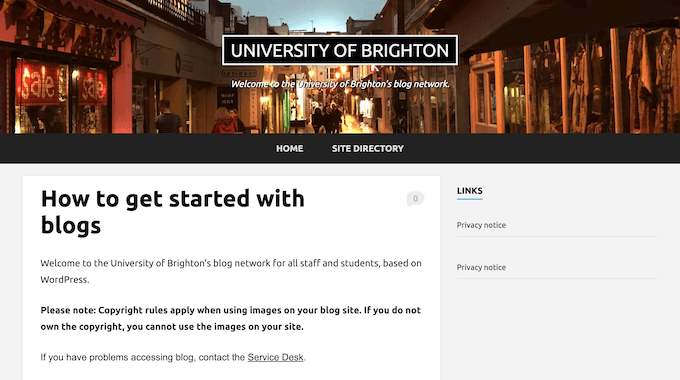Click the welcome paragraph mentioning WordPress
The width and height of the screenshot is (680, 380).
pos(231,272)
